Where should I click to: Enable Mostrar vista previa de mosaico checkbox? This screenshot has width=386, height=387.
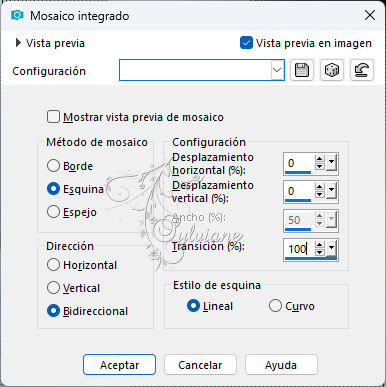[x=53, y=117]
